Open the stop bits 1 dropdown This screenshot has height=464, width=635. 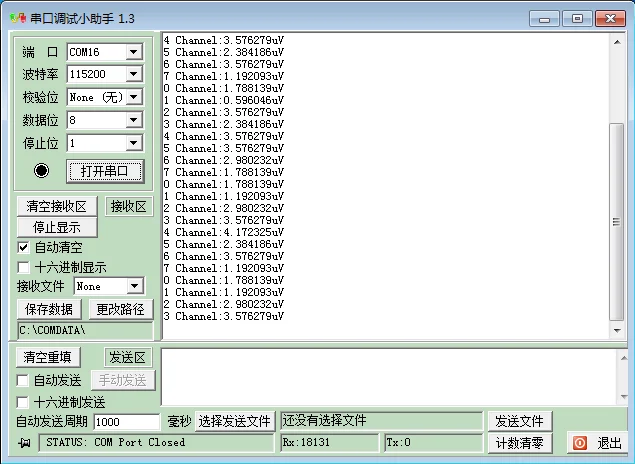point(133,143)
